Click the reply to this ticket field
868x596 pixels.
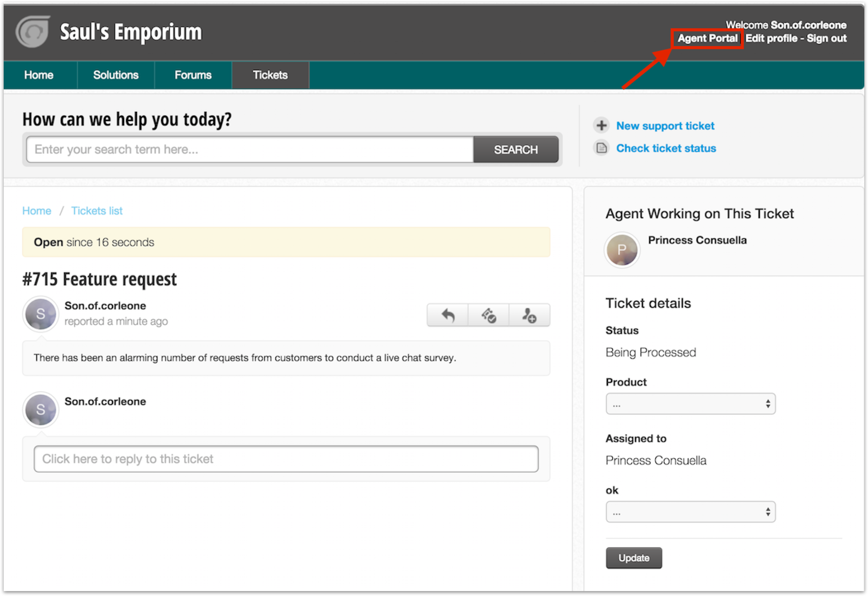286,459
